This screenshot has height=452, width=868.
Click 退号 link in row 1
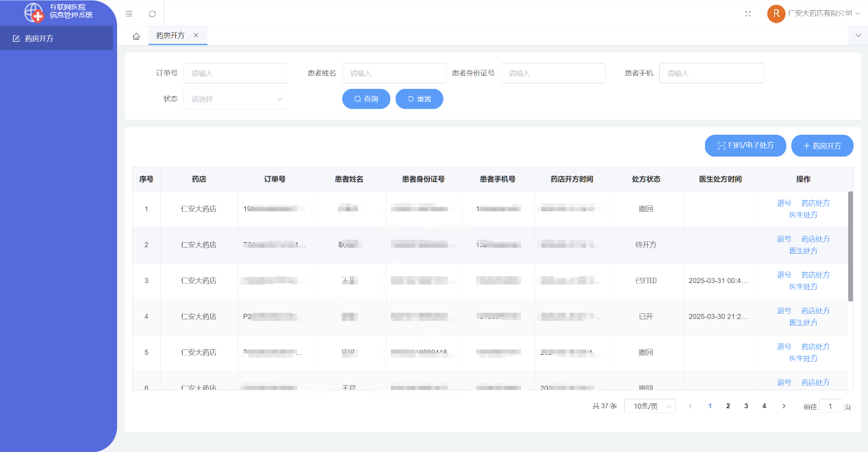784,203
